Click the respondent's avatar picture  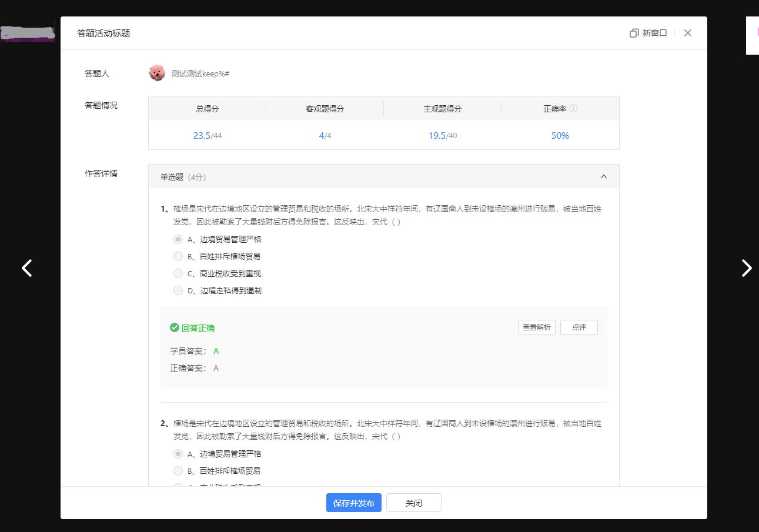tap(157, 73)
